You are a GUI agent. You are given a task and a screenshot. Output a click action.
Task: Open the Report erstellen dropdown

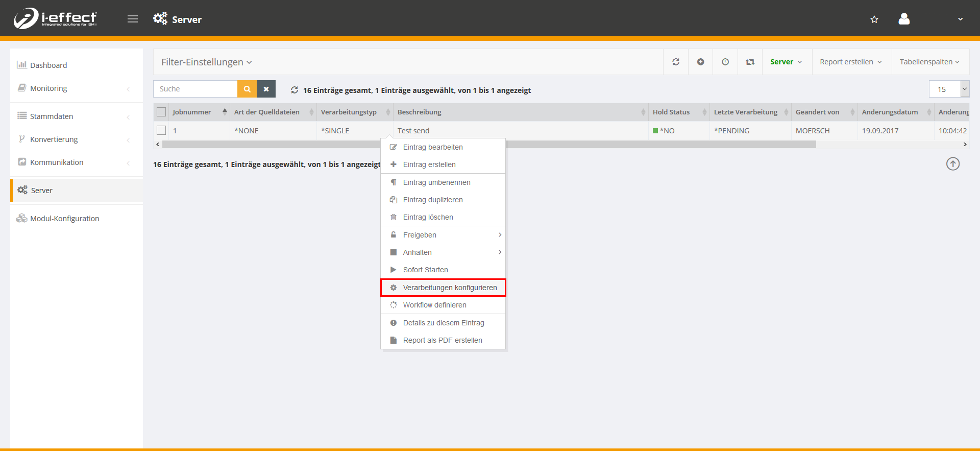coord(850,62)
